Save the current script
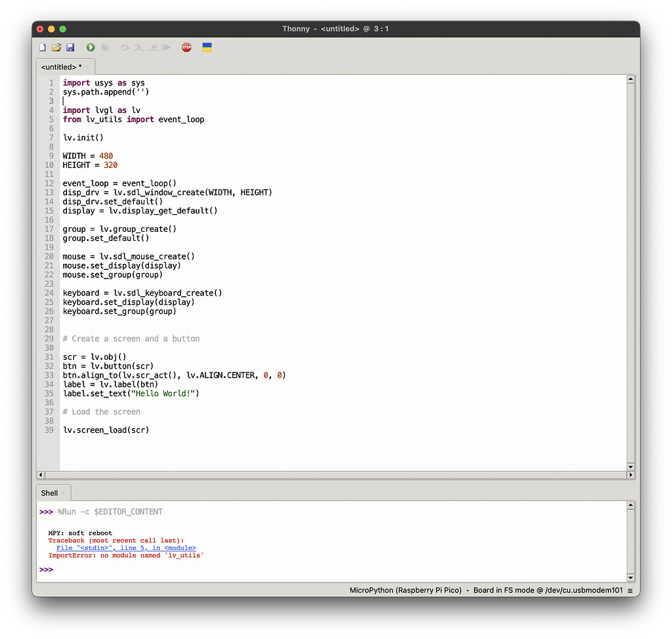The image size is (672, 639). (71, 47)
